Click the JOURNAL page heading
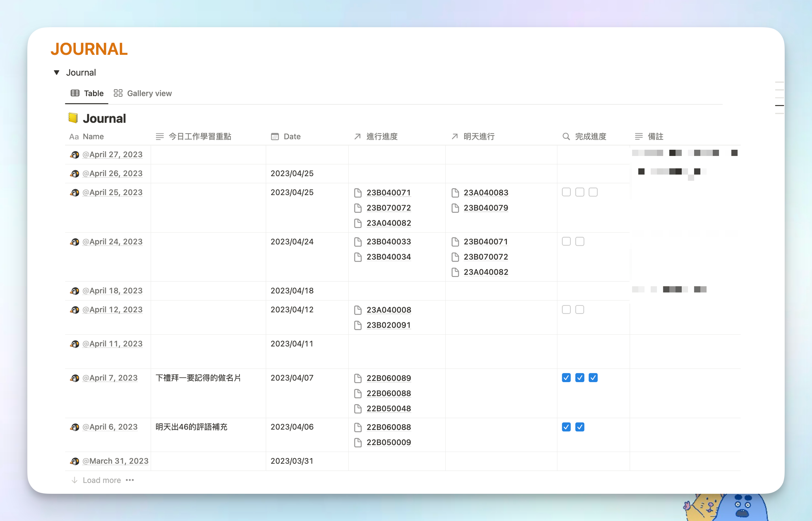Viewport: 812px width, 521px height. tap(89, 49)
